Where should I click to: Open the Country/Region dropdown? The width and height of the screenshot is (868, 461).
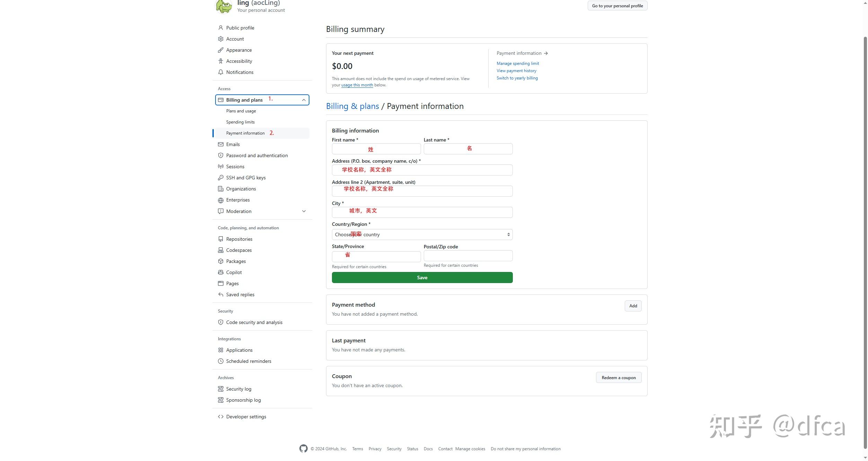pyautogui.click(x=422, y=234)
